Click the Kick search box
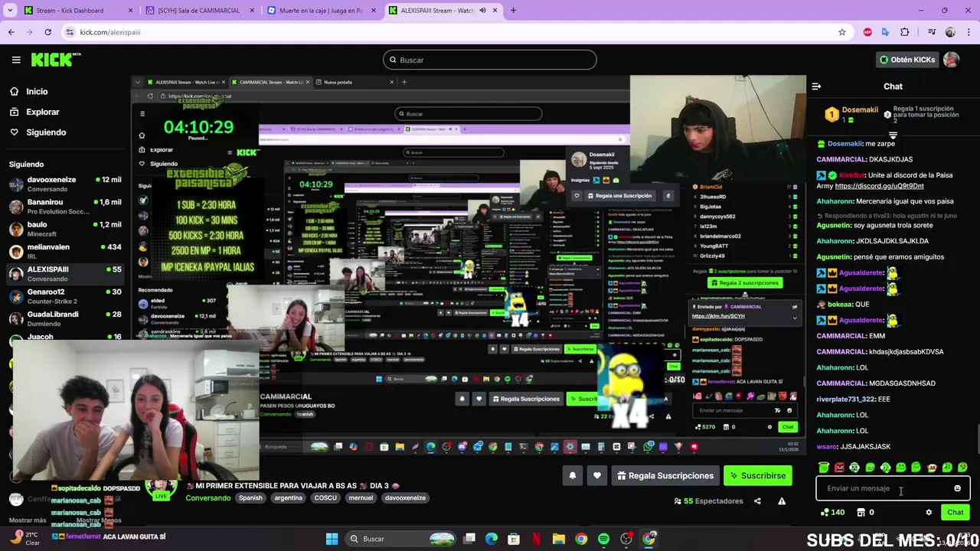Viewport: 980px width, 551px height. (490, 60)
